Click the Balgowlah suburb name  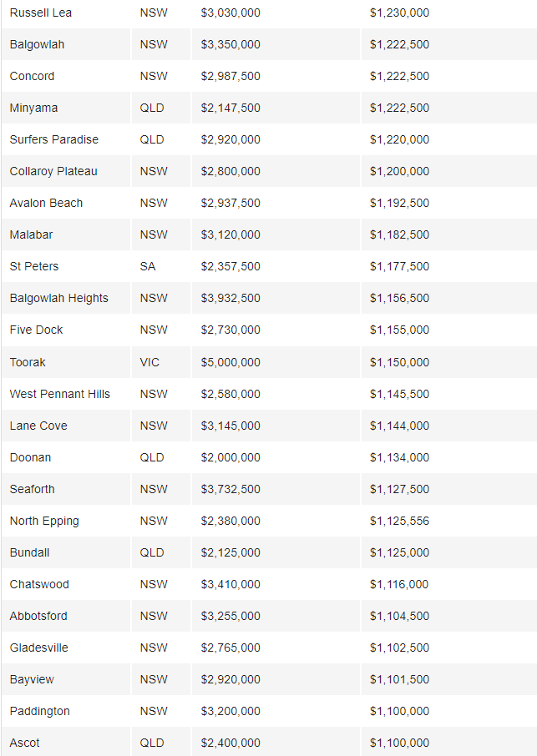click(37, 44)
